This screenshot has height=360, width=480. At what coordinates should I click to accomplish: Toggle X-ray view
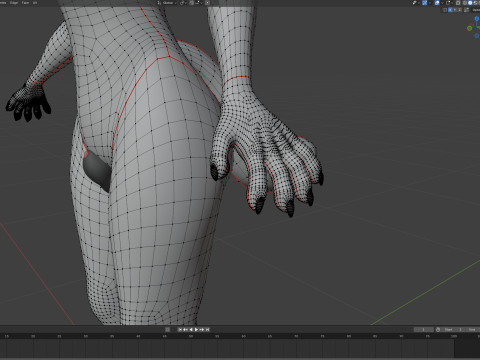[x=458, y=3]
